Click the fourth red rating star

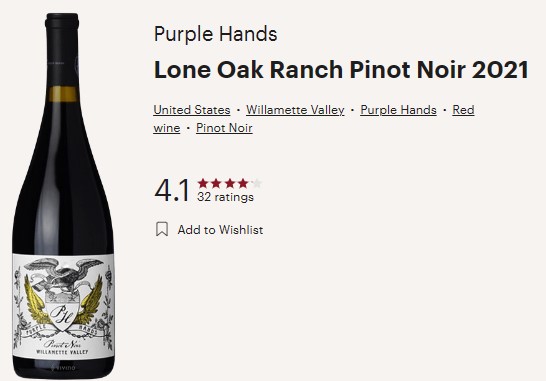tap(243, 183)
